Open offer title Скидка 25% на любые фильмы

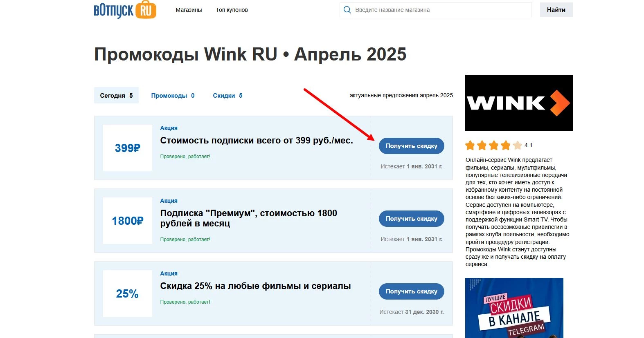pyautogui.click(x=255, y=286)
